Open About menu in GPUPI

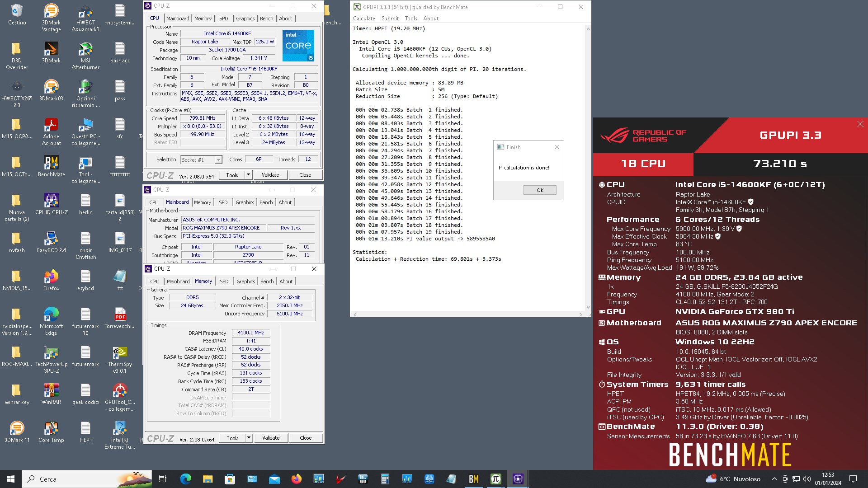coord(431,19)
